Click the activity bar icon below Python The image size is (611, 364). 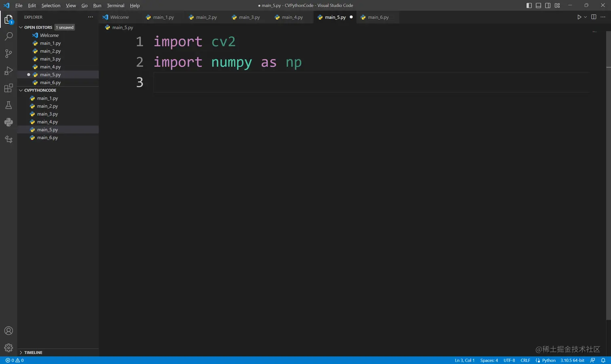[x=8, y=139]
